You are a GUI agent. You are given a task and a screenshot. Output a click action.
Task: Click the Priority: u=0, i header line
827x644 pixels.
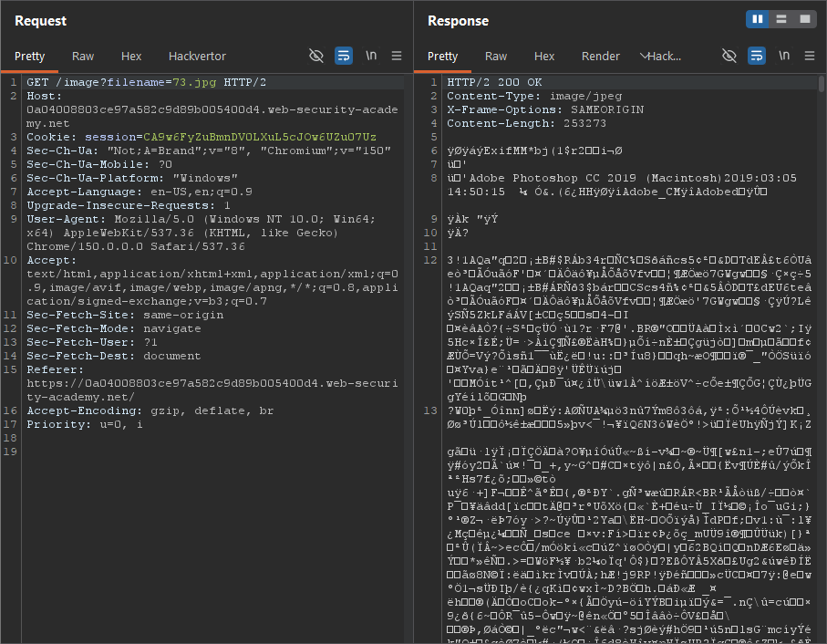pos(85,424)
